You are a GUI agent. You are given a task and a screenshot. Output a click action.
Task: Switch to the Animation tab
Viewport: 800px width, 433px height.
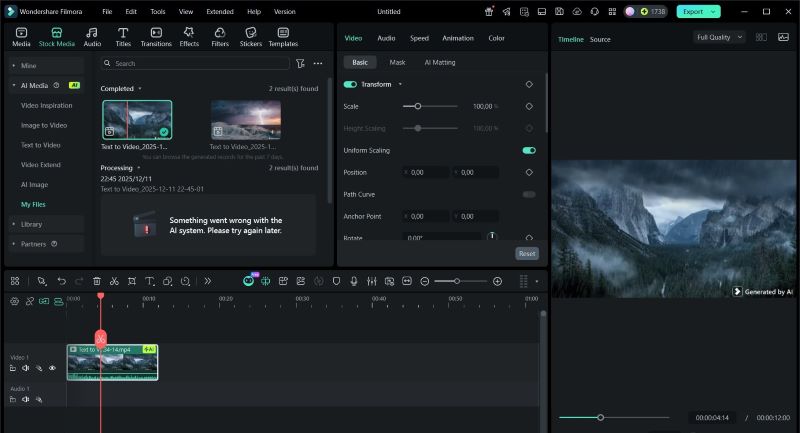[458, 38]
